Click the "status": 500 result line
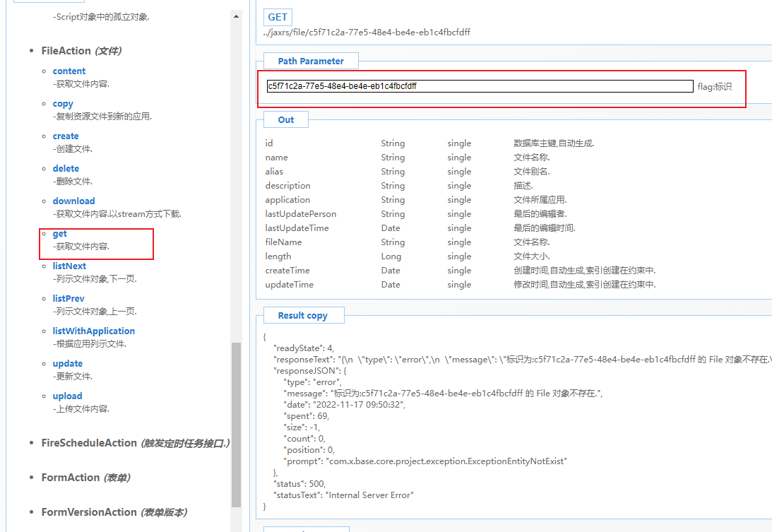This screenshot has width=772, height=532. [299, 484]
